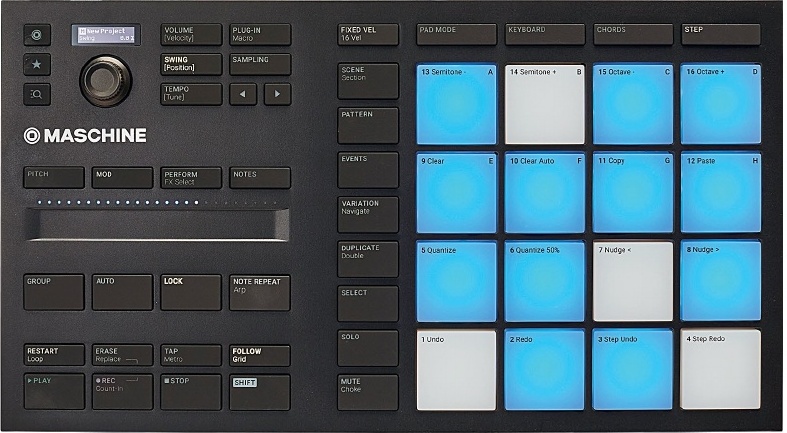This screenshot has width=787, height=433.
Task: Click the REC Count-In button
Action: coord(122,392)
